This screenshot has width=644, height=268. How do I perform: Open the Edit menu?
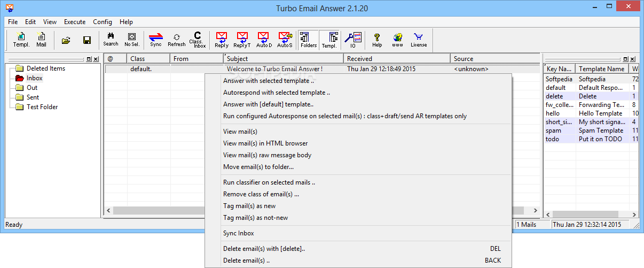click(x=30, y=22)
